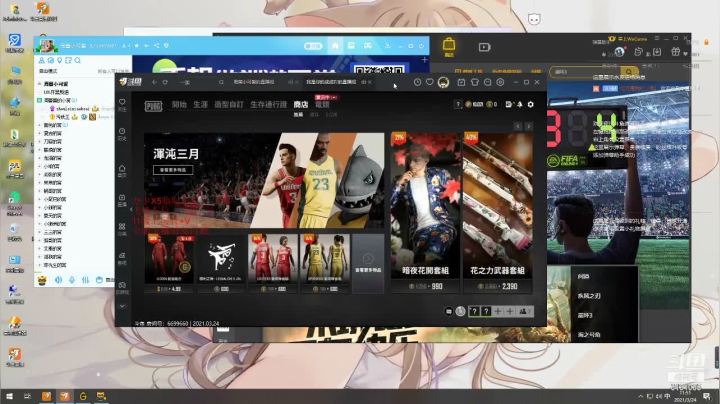Open PUBG settings gear icon
720x404 pixels.
click(x=530, y=105)
